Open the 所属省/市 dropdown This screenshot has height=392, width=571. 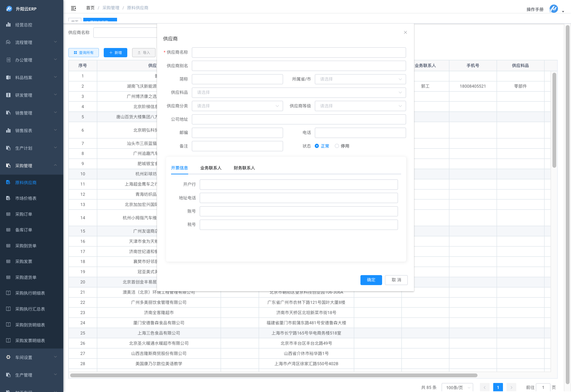point(360,79)
